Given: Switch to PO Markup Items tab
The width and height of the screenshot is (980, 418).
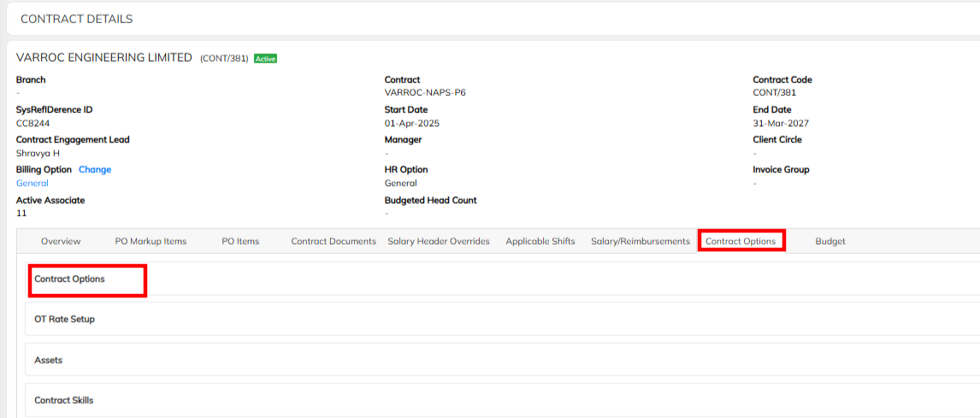Looking at the screenshot, I should pyautogui.click(x=151, y=241).
